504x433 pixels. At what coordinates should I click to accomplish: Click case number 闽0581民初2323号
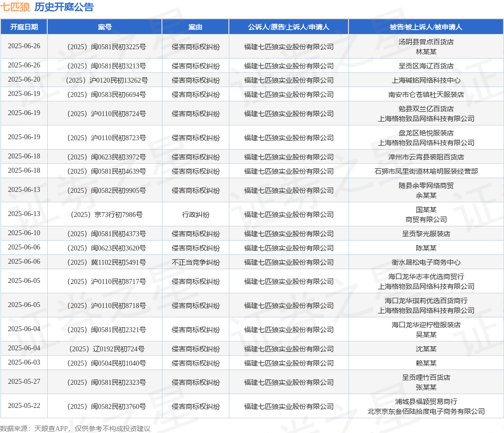pyautogui.click(x=107, y=383)
